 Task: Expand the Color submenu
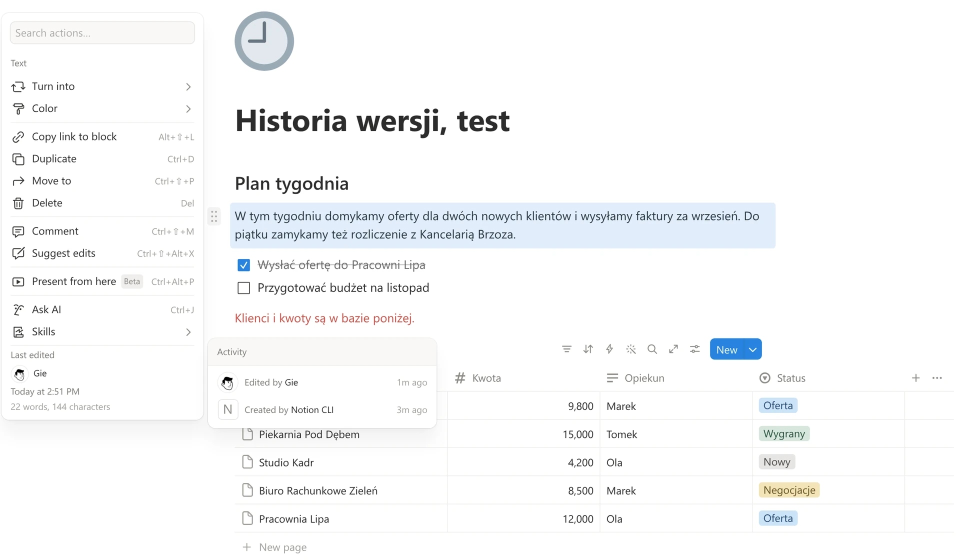coord(102,108)
